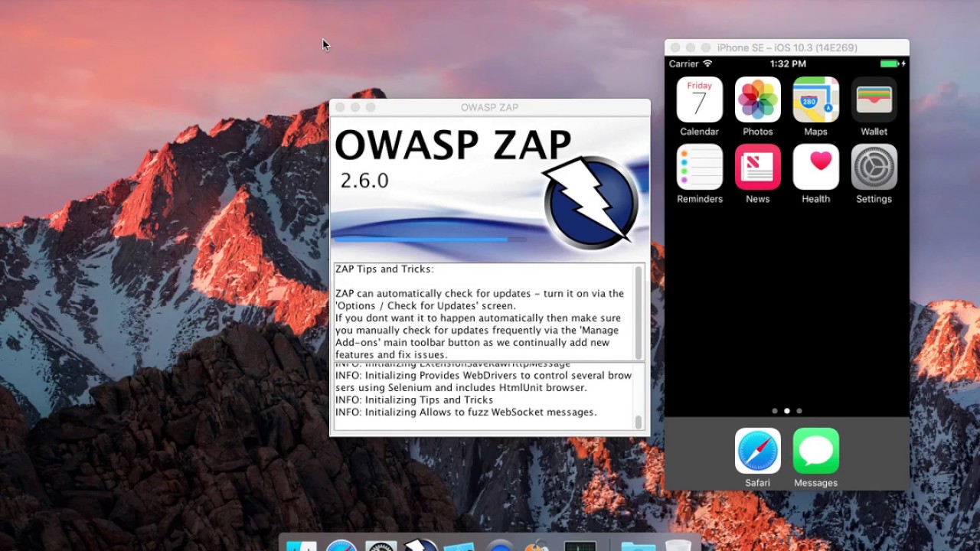This screenshot has width=980, height=551.
Task: Open the News app in the simulator
Action: (757, 167)
